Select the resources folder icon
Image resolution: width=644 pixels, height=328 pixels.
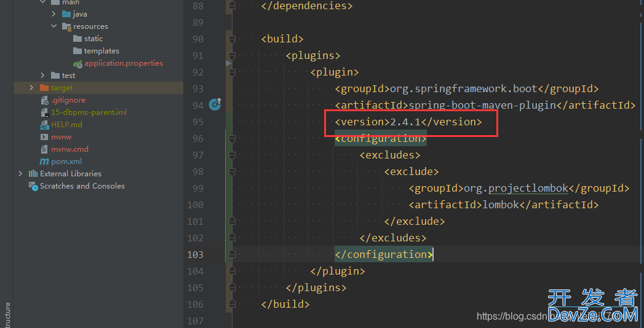(66, 26)
